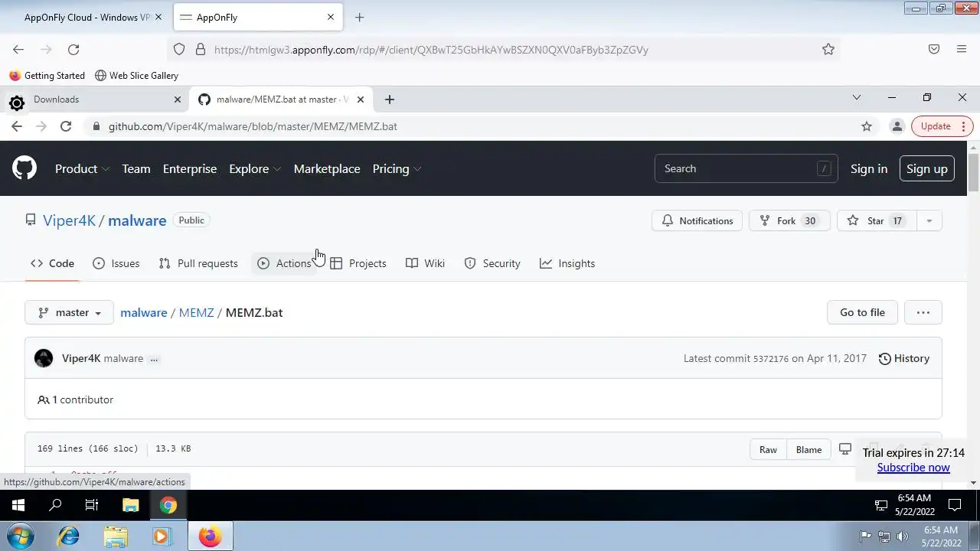The height and width of the screenshot is (551, 980).
Task: Close the Downloads tab in Chrome
Action: coord(178,99)
